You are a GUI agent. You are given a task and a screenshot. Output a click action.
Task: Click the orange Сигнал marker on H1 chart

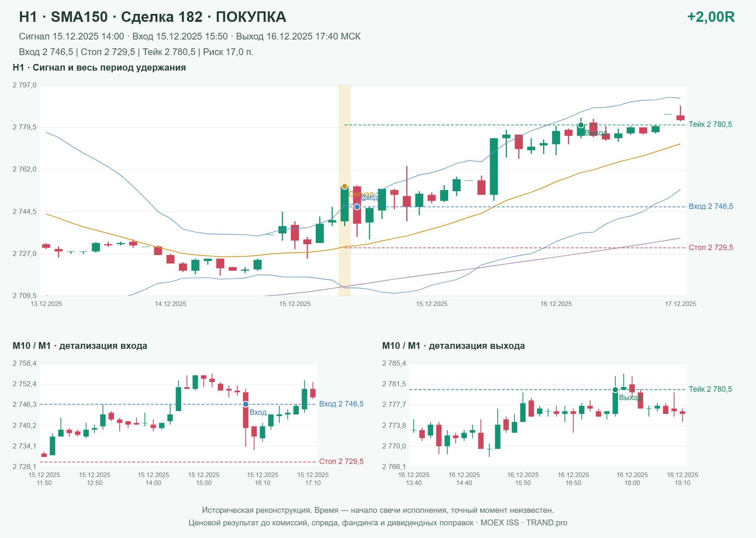click(344, 187)
